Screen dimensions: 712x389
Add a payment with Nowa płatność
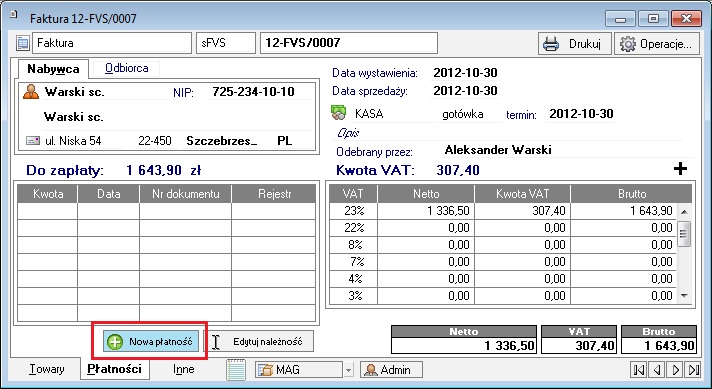(x=151, y=341)
